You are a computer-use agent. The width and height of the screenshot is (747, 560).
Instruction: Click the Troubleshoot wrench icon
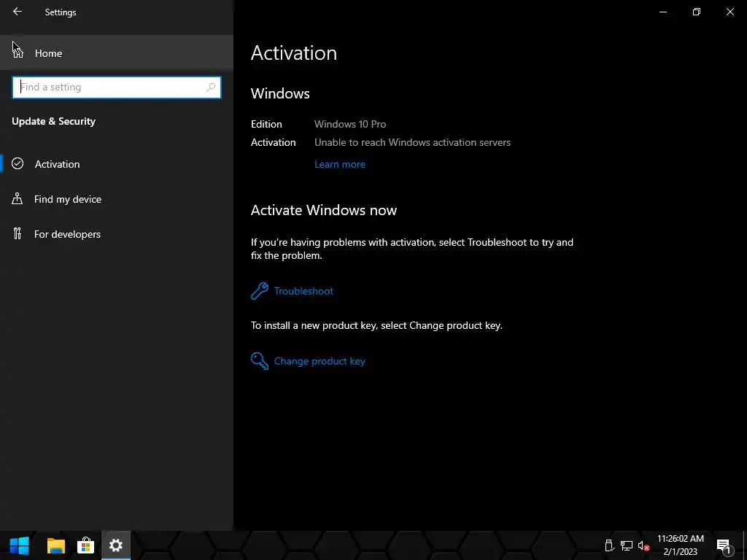[x=260, y=291]
